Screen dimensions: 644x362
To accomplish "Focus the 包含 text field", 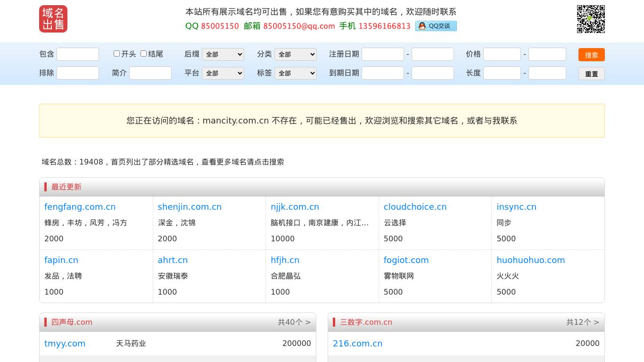I will 78,54.
